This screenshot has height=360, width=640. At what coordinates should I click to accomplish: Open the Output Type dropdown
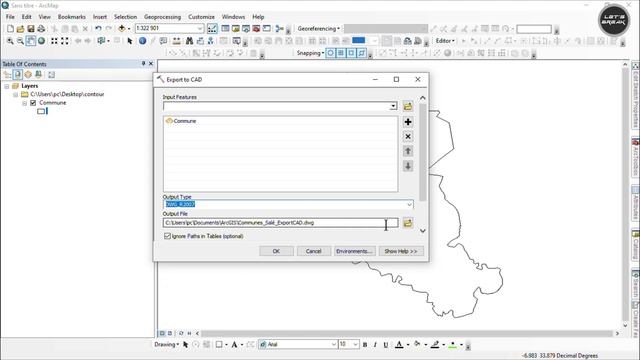(x=409, y=204)
